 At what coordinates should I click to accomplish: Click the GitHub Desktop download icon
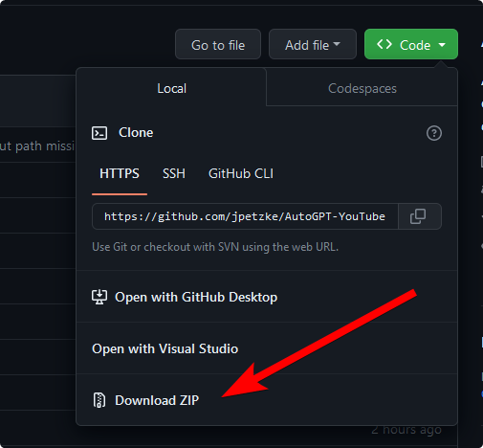(99, 297)
